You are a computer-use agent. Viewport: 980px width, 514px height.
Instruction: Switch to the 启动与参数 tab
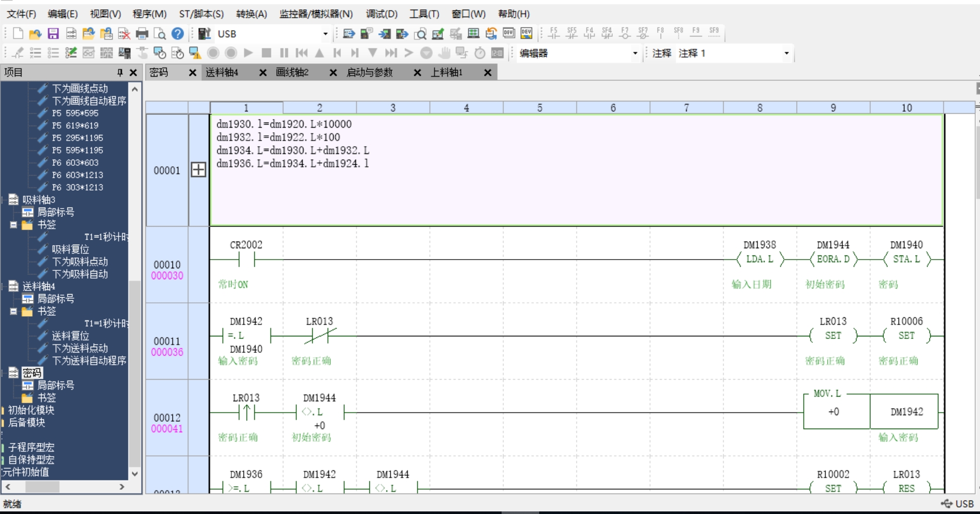(x=370, y=73)
